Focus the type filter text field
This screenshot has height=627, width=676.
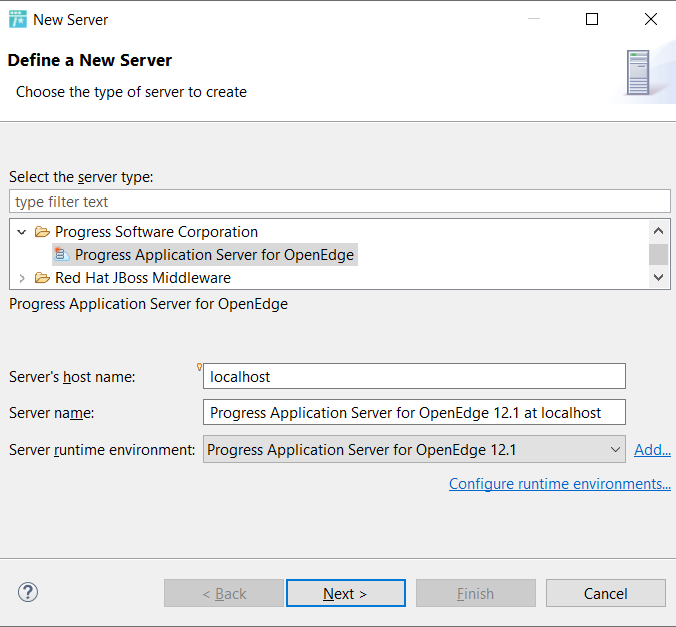pos(340,201)
